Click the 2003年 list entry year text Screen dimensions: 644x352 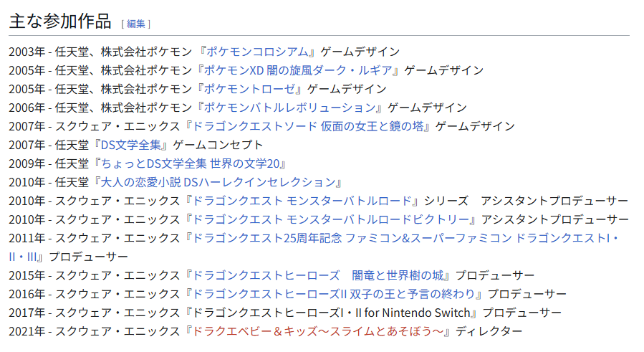tap(27, 52)
